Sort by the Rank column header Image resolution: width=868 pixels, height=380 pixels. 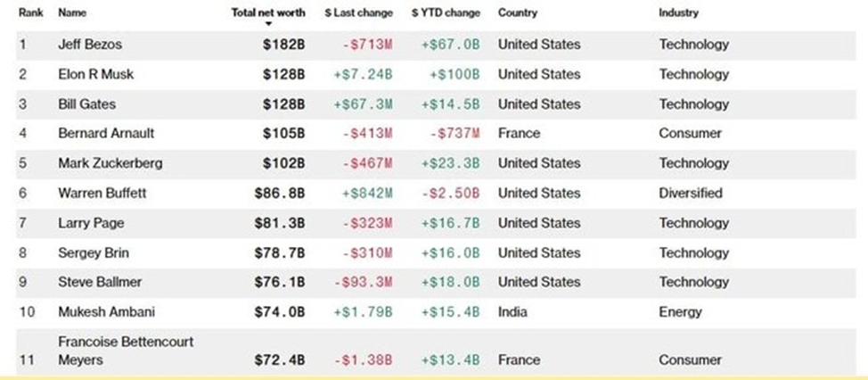pyautogui.click(x=31, y=13)
